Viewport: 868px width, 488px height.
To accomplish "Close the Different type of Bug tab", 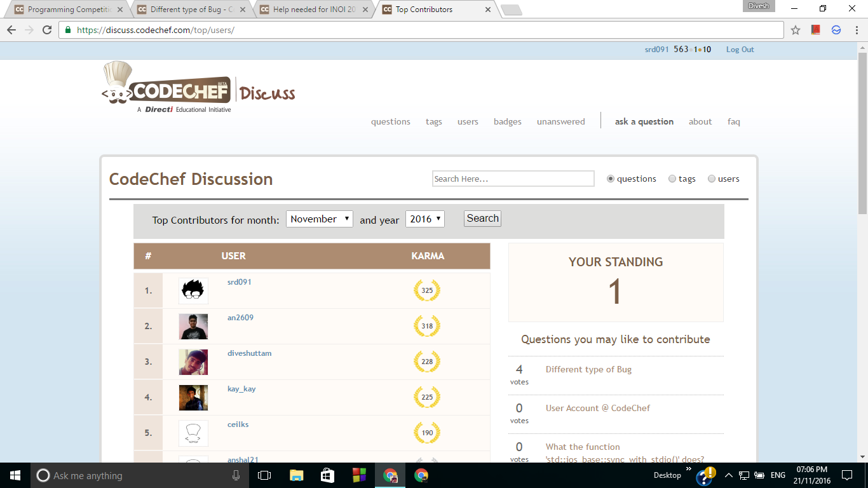I will [x=242, y=10].
